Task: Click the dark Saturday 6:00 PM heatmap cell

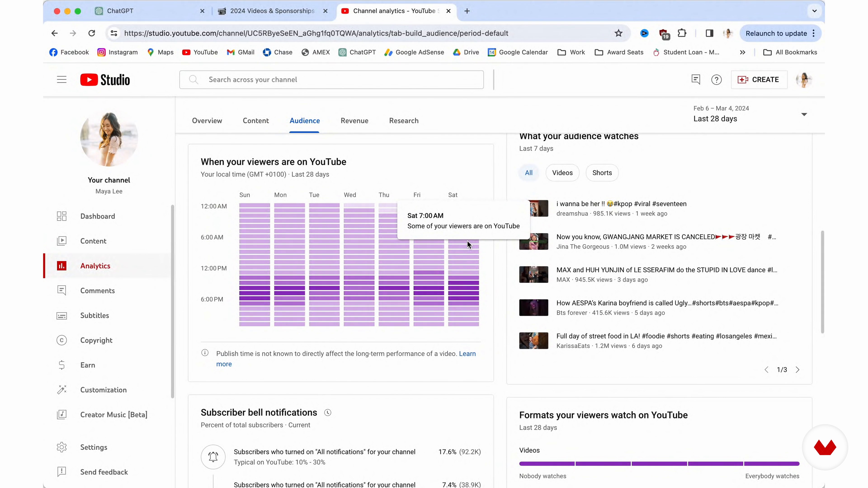Action: click(x=463, y=298)
